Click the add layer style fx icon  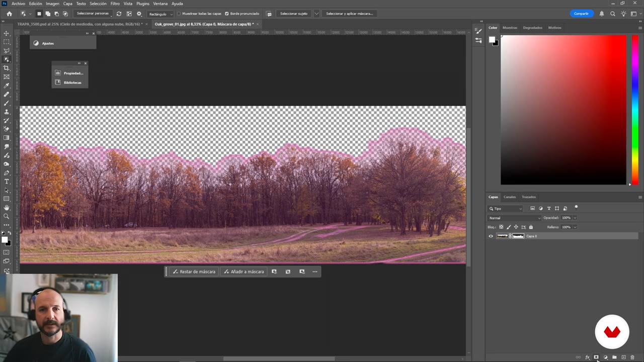pos(587,357)
